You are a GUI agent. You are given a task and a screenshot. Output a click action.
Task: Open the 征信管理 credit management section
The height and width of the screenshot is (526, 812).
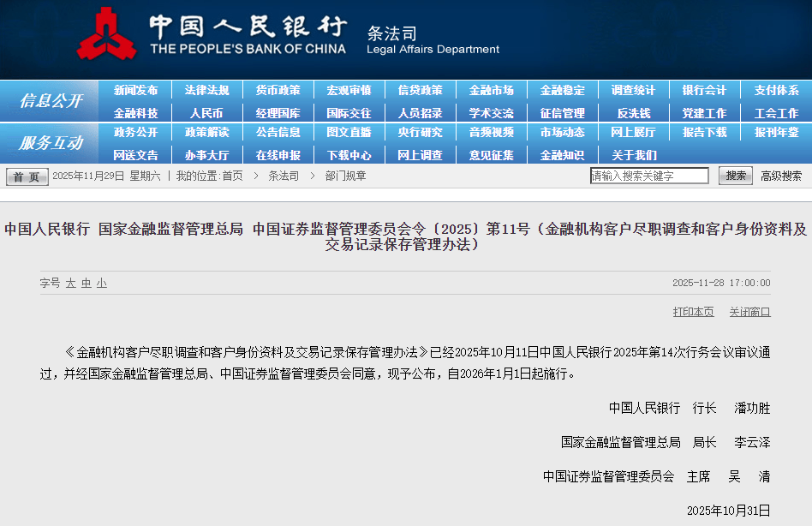point(563,111)
